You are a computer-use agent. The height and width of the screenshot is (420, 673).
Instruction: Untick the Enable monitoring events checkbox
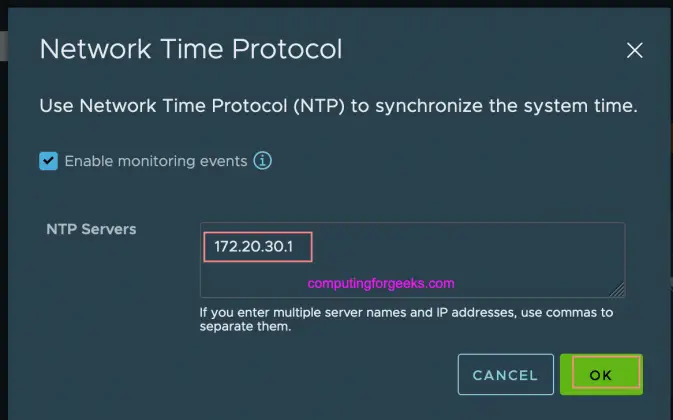48,161
